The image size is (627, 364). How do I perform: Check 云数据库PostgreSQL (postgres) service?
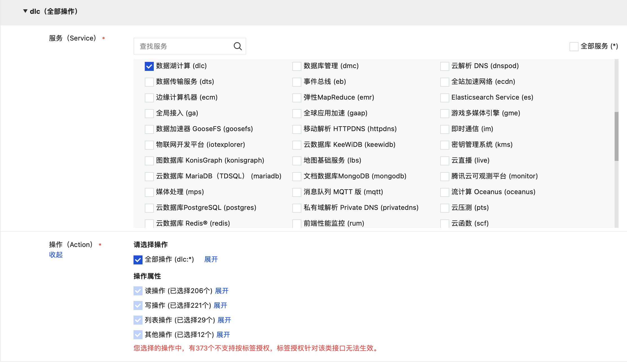point(149,208)
